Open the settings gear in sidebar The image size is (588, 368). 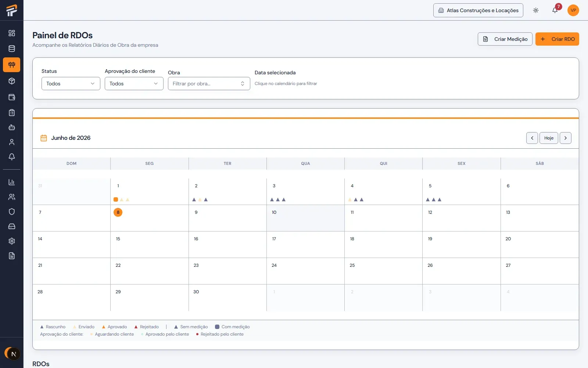[x=12, y=241]
